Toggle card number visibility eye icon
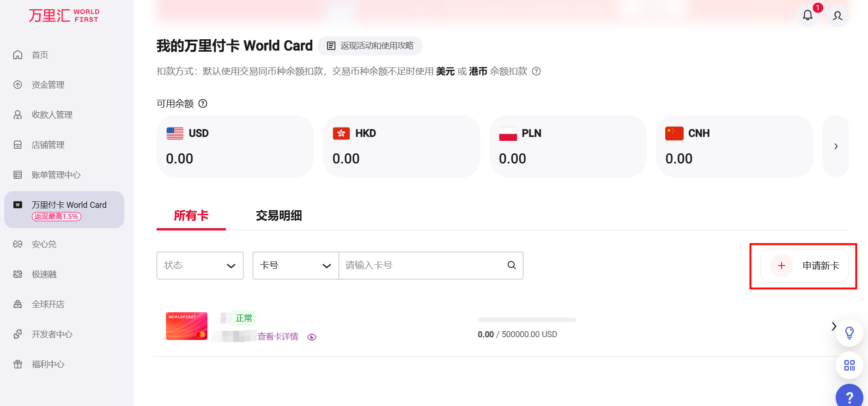This screenshot has height=406, width=868. (x=312, y=337)
